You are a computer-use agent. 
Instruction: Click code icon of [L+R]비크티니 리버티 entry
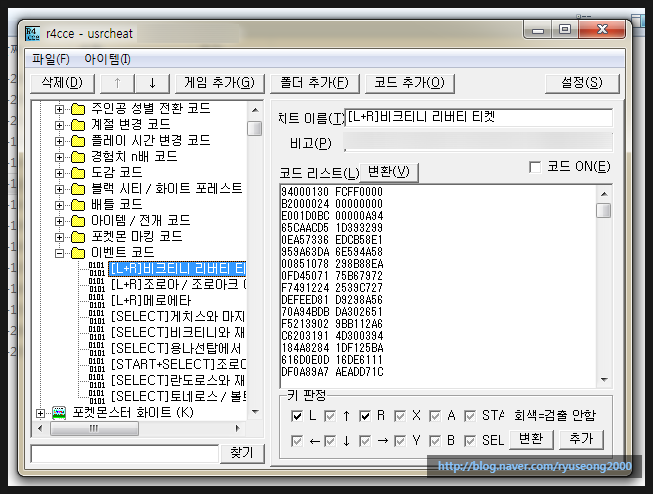[x=97, y=269]
